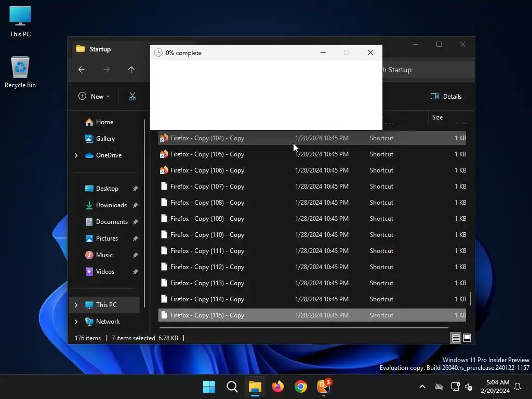Screen dimensions: 532x399
Task: Select file Firefox - Copy (112) - Copy
Action: point(312,267)
